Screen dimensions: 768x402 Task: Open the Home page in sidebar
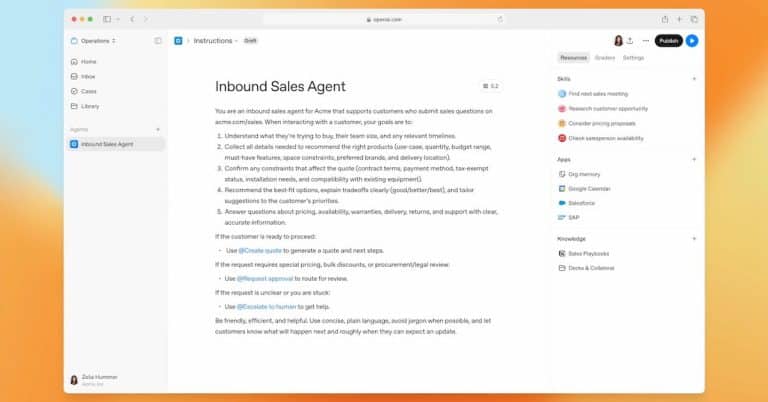pyautogui.click(x=84, y=62)
